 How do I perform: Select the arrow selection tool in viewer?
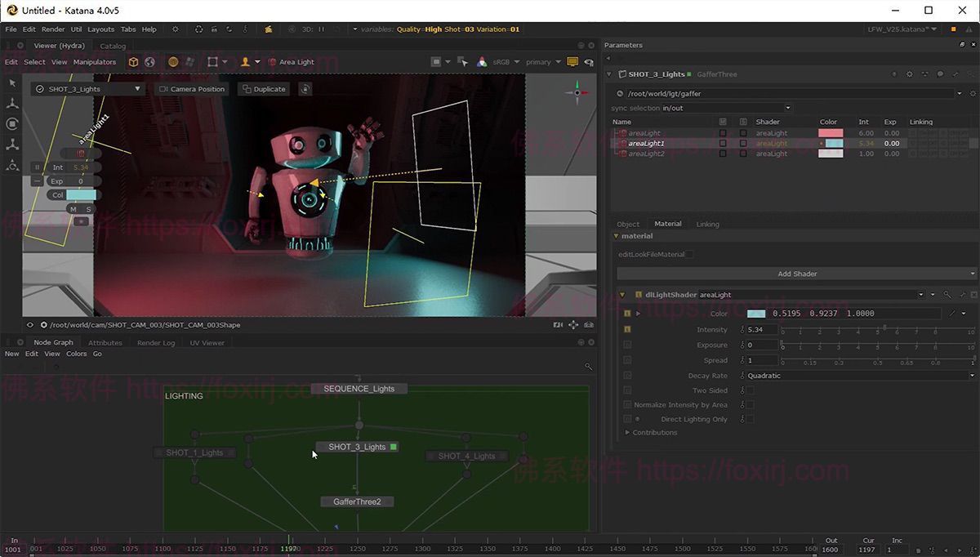[12, 83]
